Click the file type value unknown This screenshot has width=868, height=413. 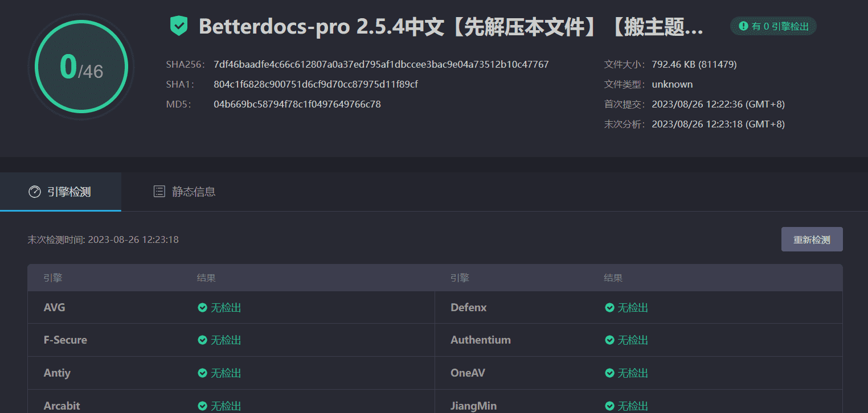(672, 84)
